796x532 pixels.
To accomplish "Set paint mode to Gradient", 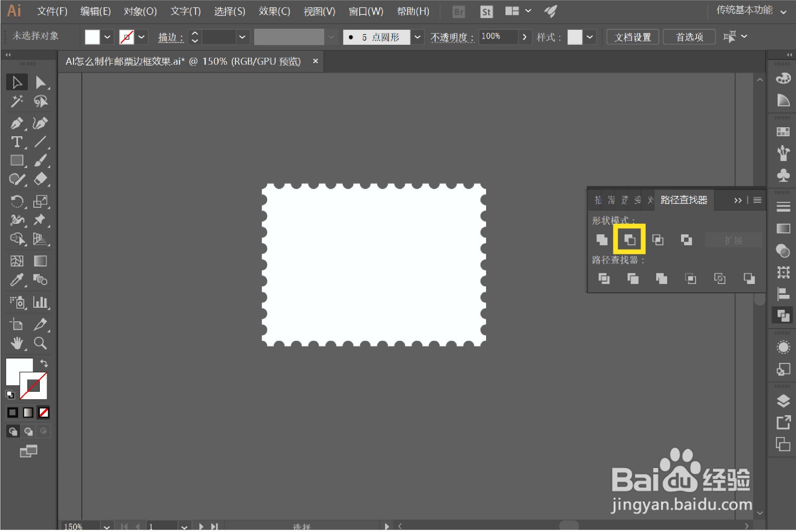I will coord(28,412).
